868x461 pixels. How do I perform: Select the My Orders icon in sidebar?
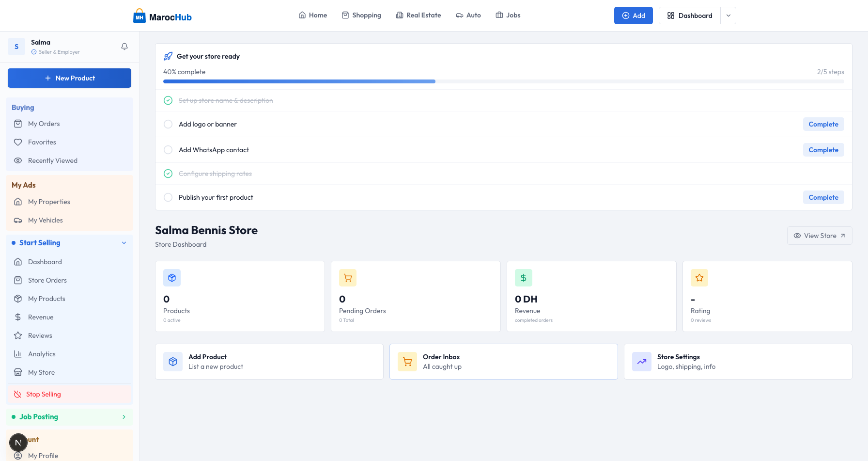tap(18, 124)
